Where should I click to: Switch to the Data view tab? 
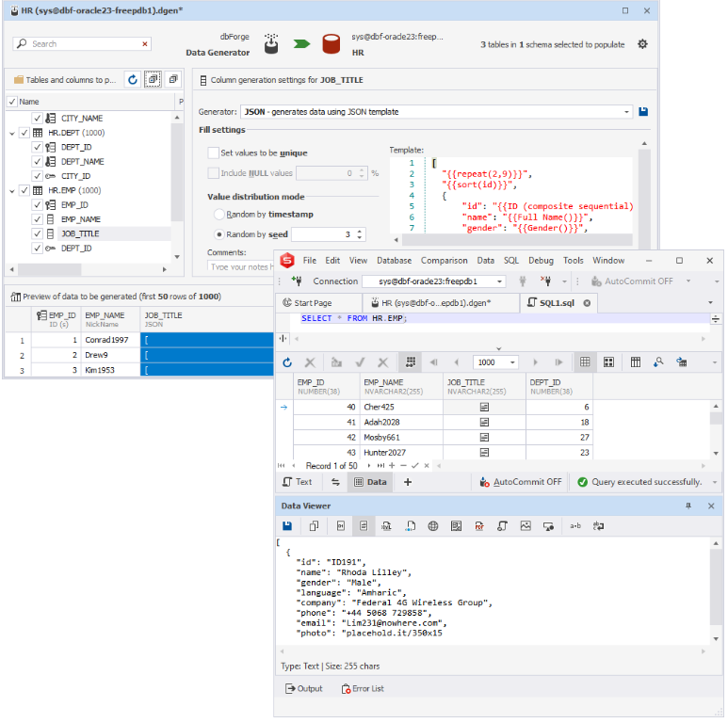coord(370,482)
